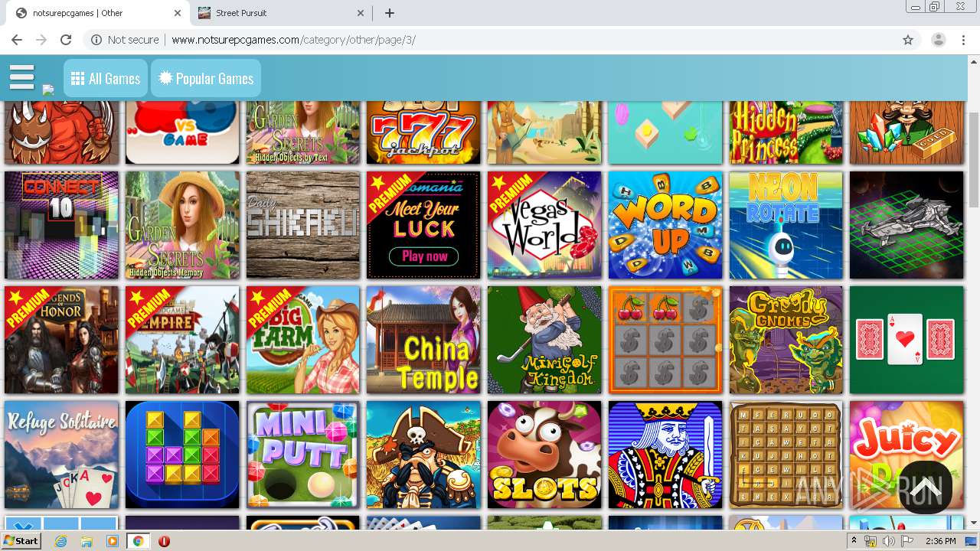Open the Greedy Gnomes game
This screenshot has width=980, height=551.
[786, 340]
